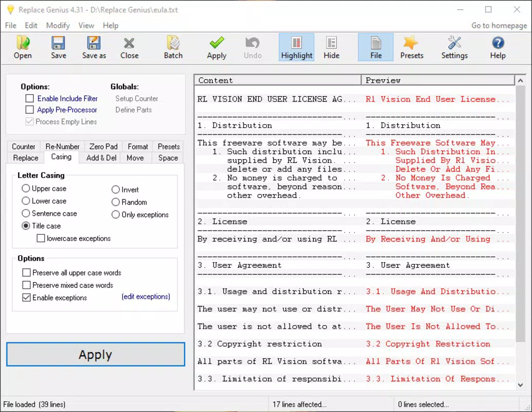Open Settings from the tools icon

click(454, 47)
